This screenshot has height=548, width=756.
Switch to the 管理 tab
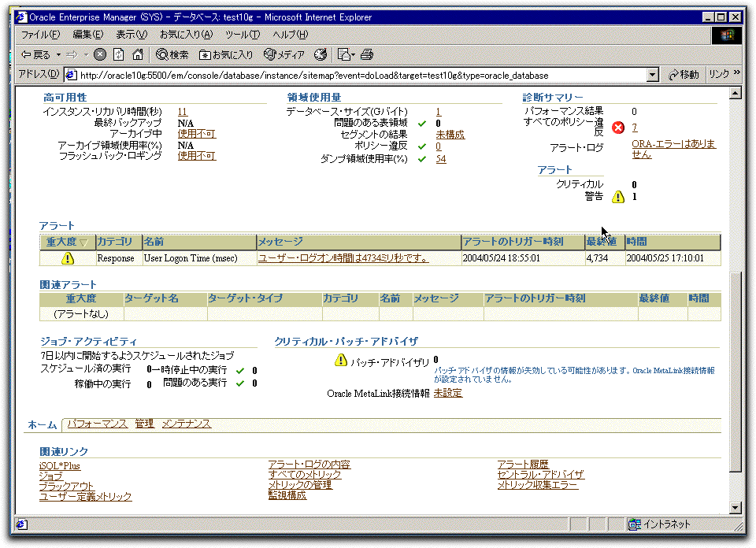(x=145, y=424)
